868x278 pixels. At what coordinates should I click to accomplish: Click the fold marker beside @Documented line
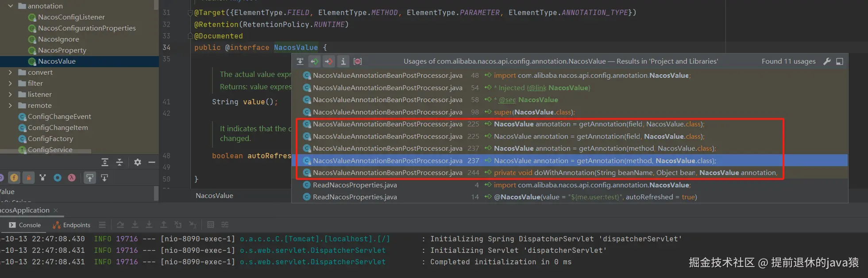(190, 36)
